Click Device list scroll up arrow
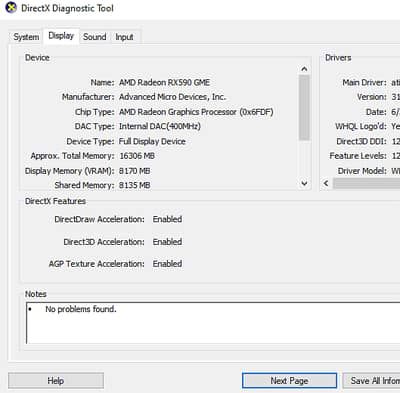The image size is (400, 393). [x=304, y=69]
